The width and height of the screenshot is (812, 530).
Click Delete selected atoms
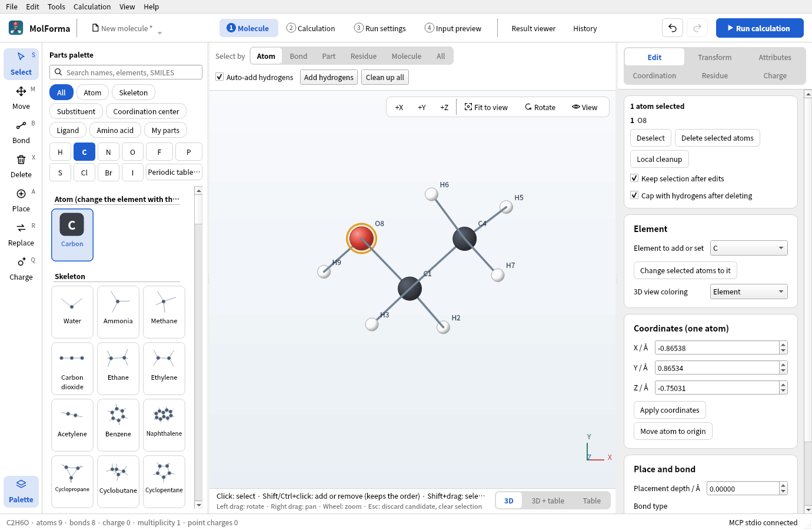[717, 138]
